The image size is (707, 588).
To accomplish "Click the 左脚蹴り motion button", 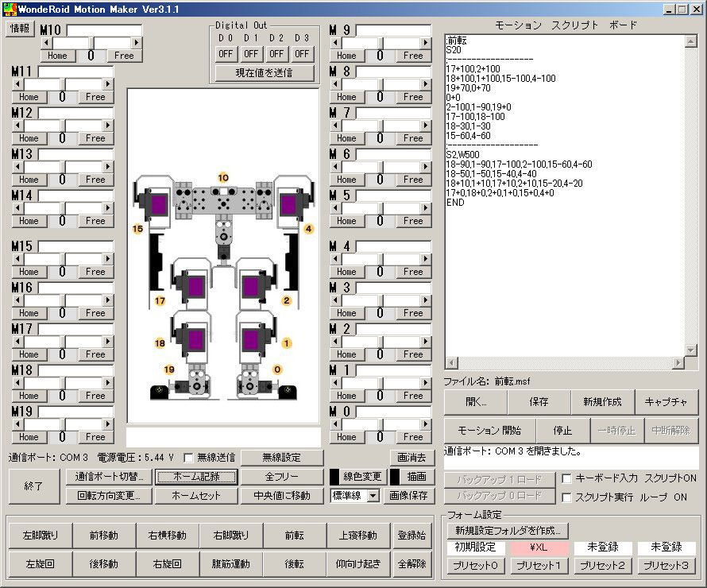I will [x=41, y=536].
